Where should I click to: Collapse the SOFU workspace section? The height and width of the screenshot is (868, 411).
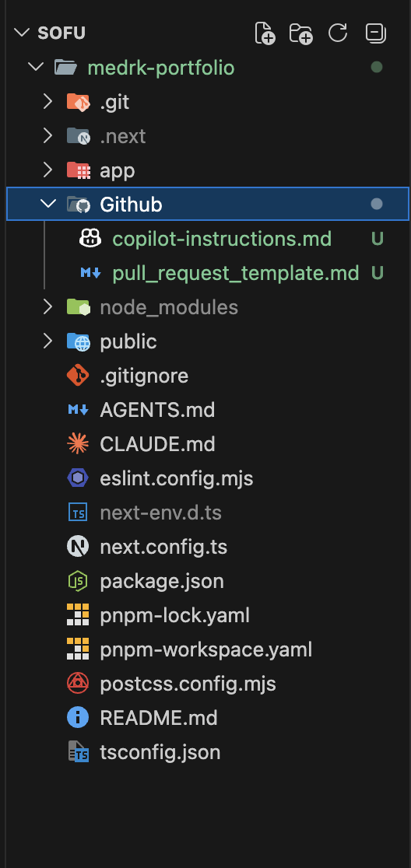point(22,33)
